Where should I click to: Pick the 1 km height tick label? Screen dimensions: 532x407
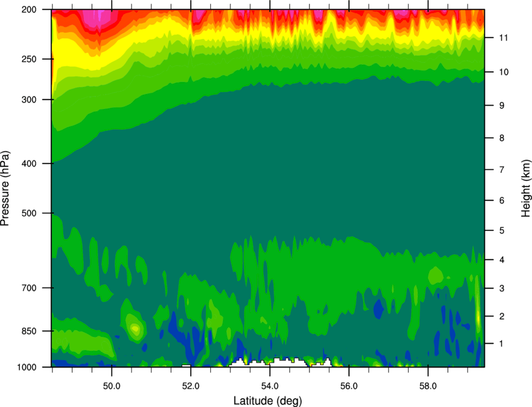pos(501,344)
